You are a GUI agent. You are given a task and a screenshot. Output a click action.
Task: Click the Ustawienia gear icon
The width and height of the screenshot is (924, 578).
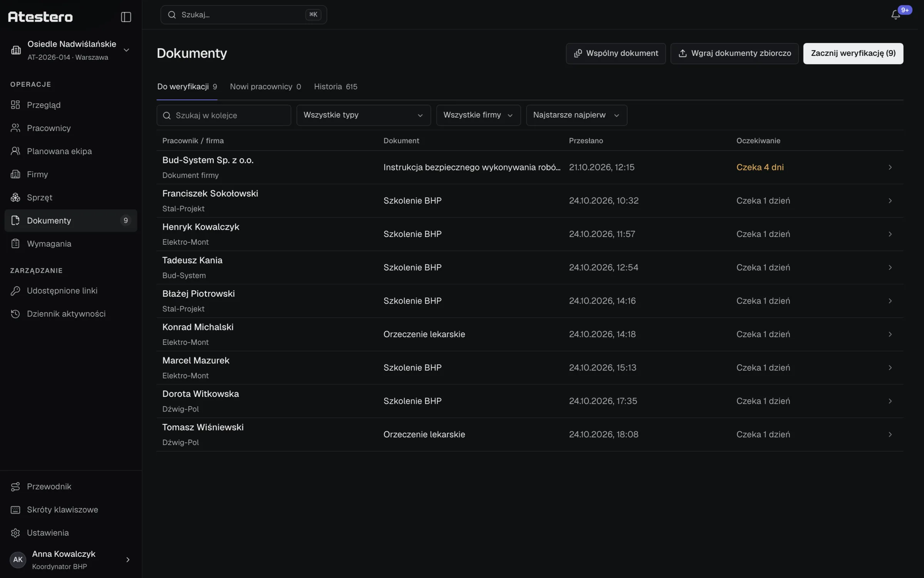15,533
